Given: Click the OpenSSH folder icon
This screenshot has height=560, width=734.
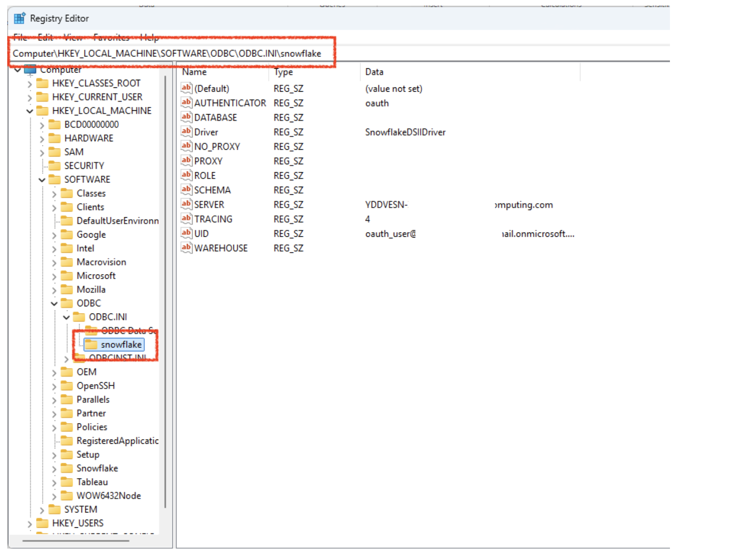Looking at the screenshot, I should point(67,385).
